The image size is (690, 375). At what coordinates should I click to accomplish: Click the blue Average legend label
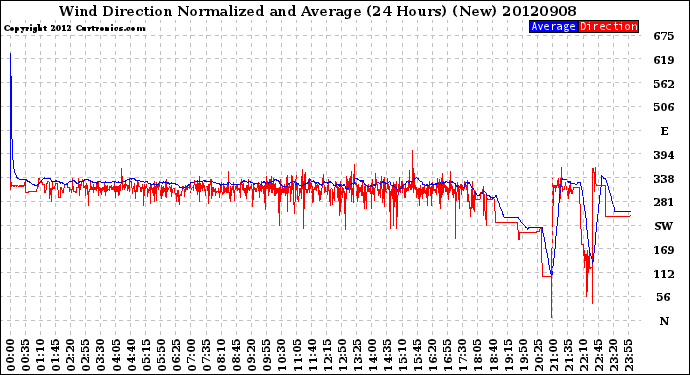pos(553,26)
